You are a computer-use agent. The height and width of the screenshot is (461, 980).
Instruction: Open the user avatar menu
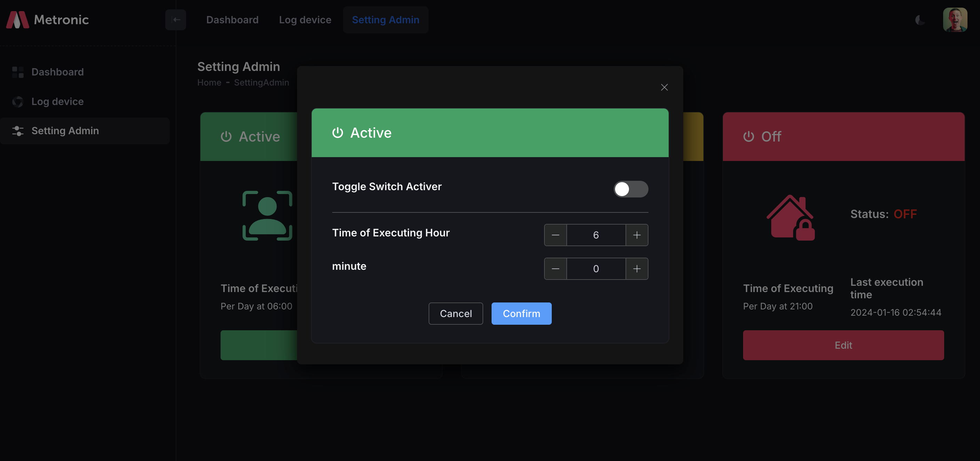tap(955, 20)
